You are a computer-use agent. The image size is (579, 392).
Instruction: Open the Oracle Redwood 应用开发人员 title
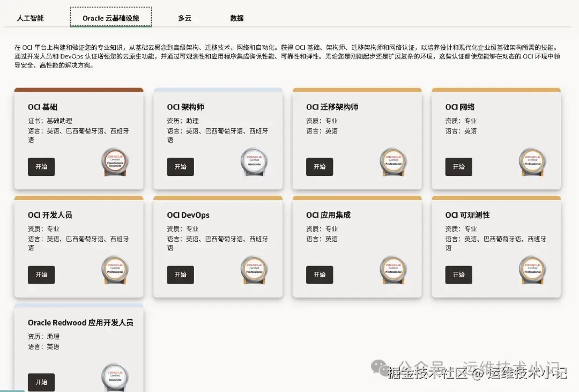(80, 322)
